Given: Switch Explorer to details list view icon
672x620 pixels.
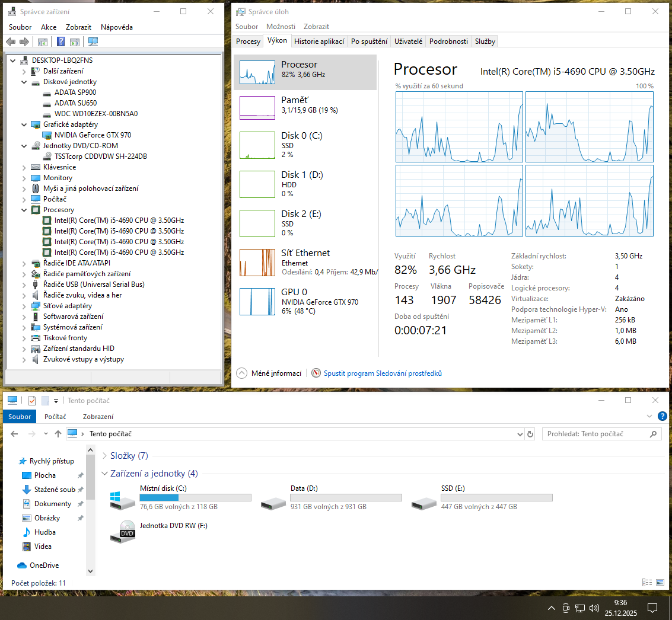Looking at the screenshot, I should (x=646, y=583).
